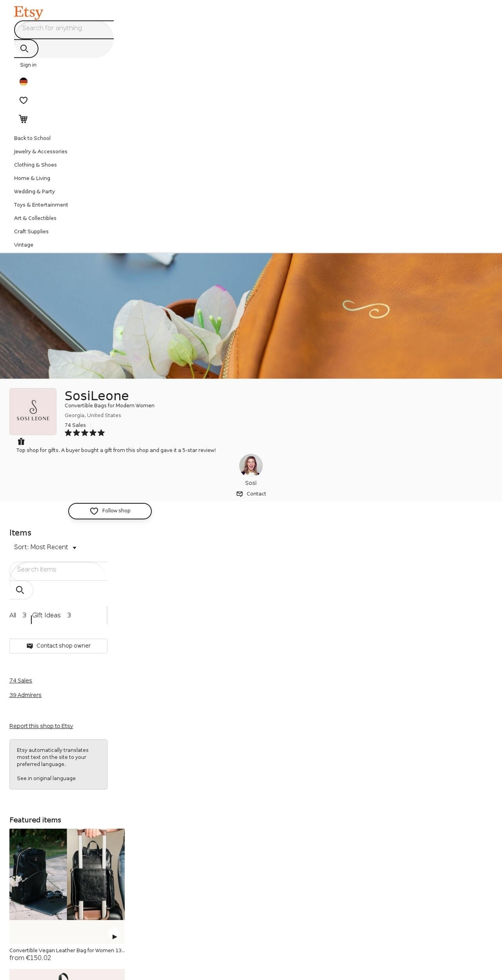Open Clothing & Shoes category
Screen dimensions: 502x980
pyautogui.click(x=36, y=165)
